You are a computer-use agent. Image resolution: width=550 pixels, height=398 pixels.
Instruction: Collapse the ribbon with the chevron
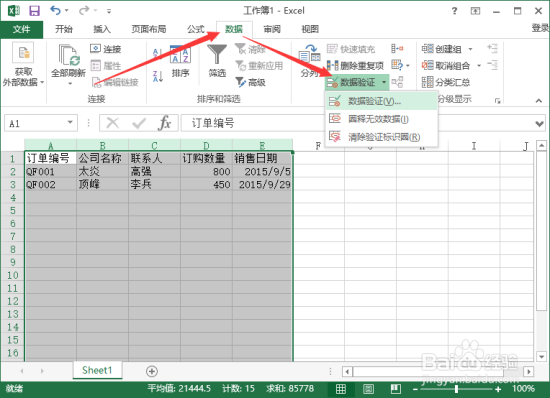[x=539, y=101]
